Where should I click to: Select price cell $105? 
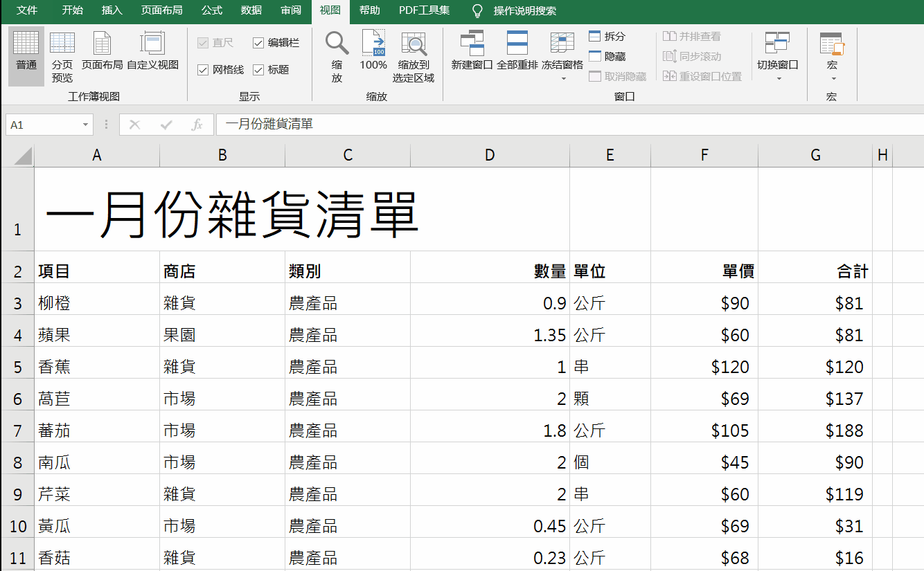pyautogui.click(x=704, y=426)
